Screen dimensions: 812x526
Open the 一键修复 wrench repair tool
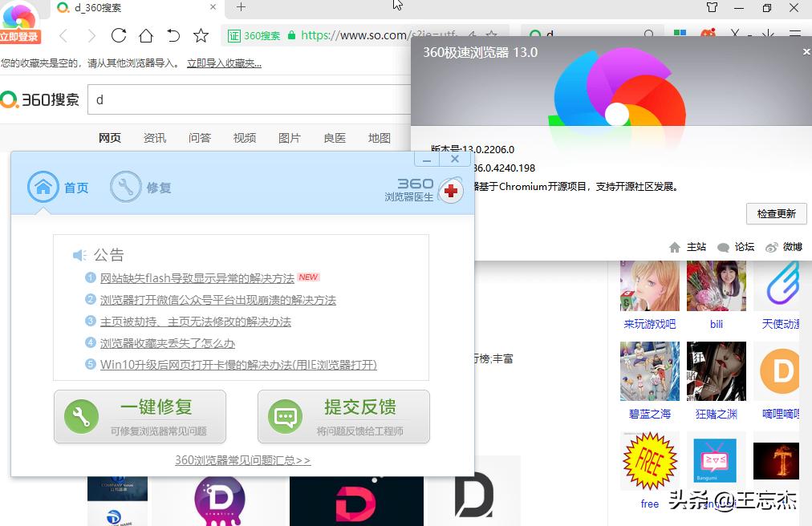point(140,416)
